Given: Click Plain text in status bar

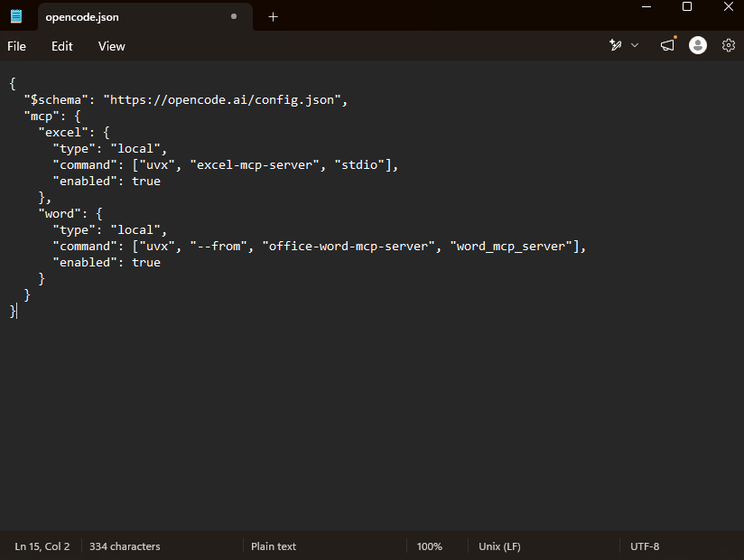Looking at the screenshot, I should tap(274, 546).
